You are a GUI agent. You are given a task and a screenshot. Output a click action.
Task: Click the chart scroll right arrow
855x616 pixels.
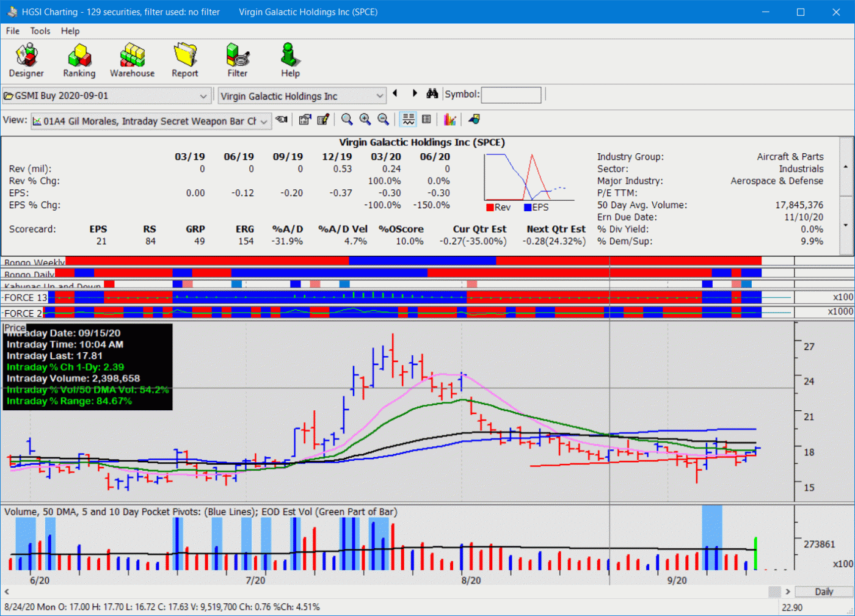788,592
